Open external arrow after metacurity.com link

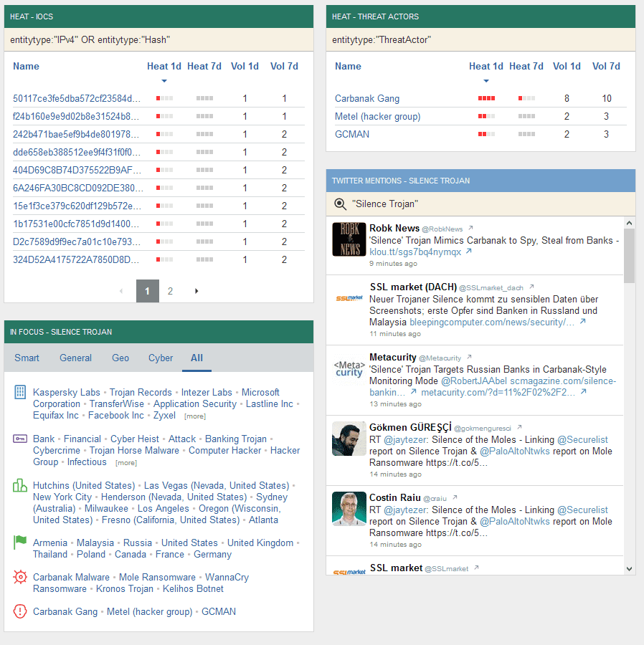[x=583, y=391]
